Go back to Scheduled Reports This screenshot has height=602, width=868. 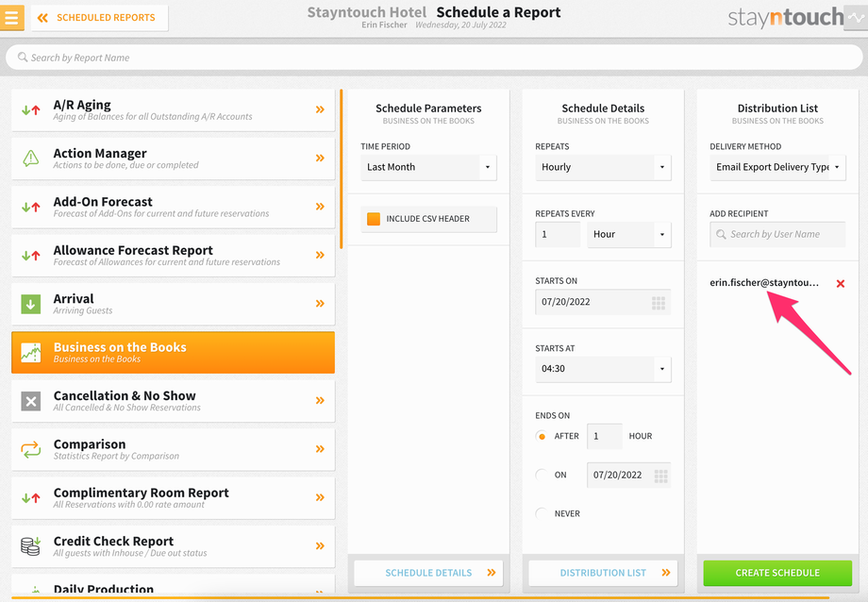[x=100, y=18]
